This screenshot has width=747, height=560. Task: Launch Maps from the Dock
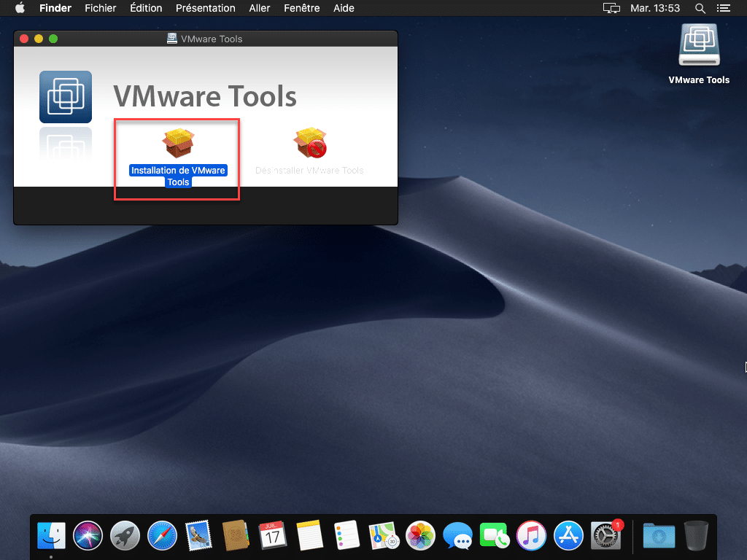pyautogui.click(x=384, y=535)
